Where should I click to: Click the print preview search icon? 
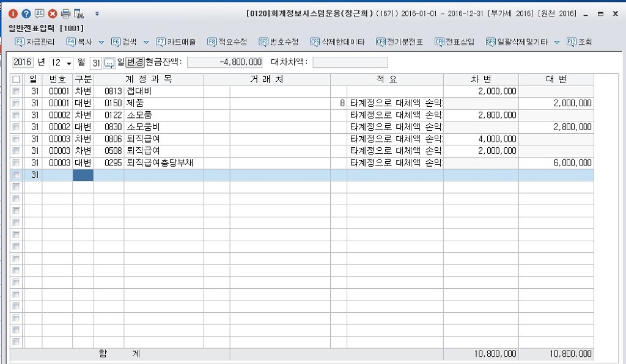(x=79, y=13)
